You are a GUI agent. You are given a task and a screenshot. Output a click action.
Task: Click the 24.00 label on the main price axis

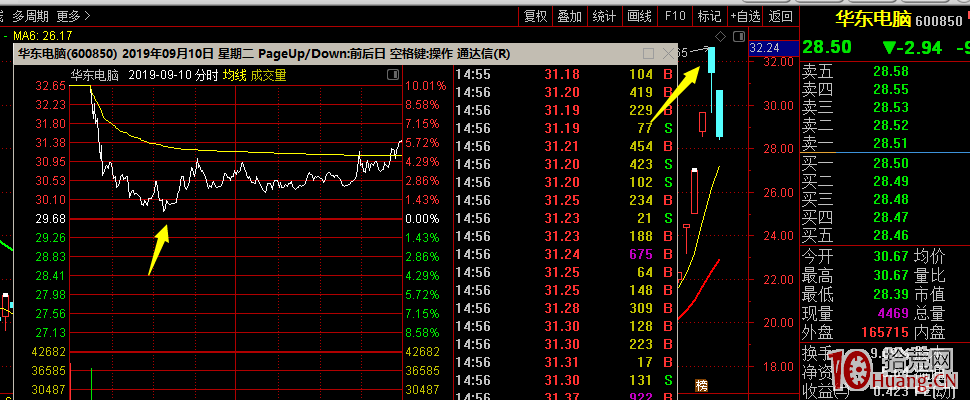(x=778, y=236)
